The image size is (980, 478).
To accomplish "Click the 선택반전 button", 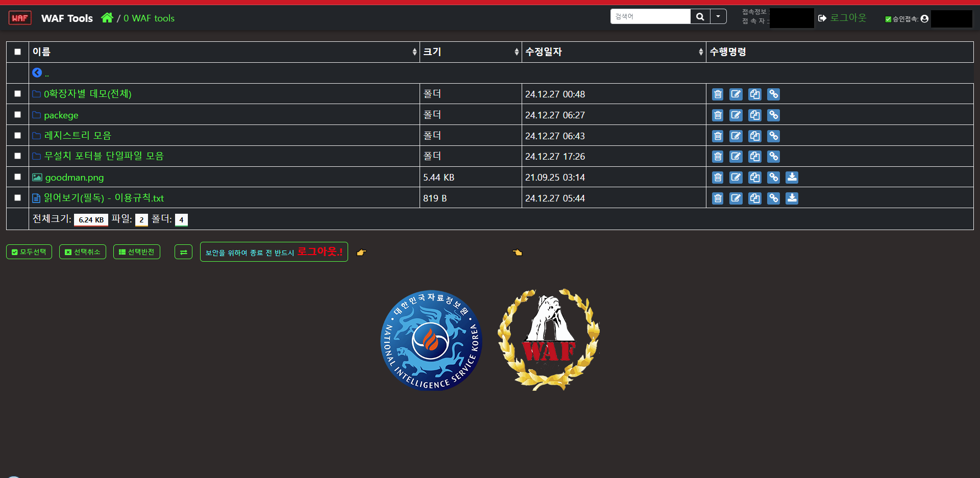I will coord(137,252).
